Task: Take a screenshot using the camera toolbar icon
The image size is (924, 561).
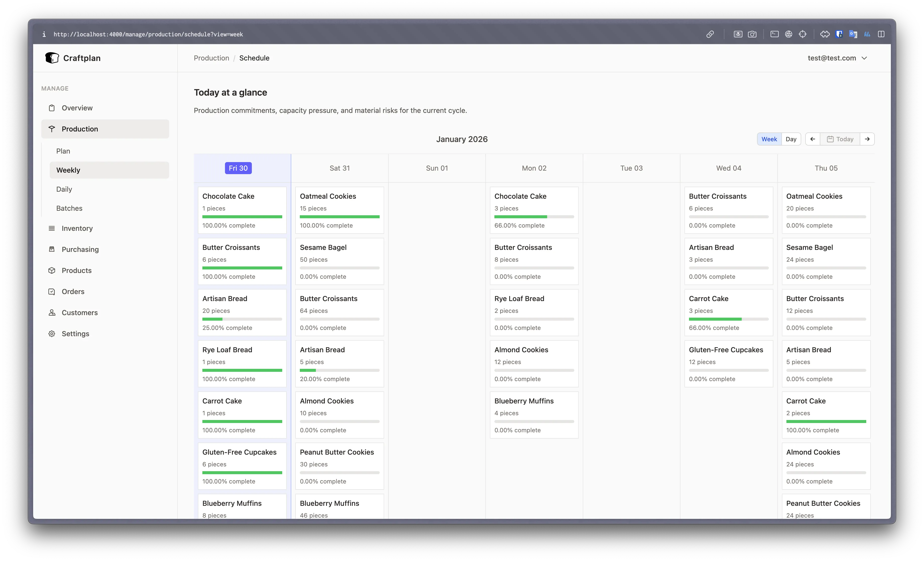Action: pyautogui.click(x=753, y=34)
